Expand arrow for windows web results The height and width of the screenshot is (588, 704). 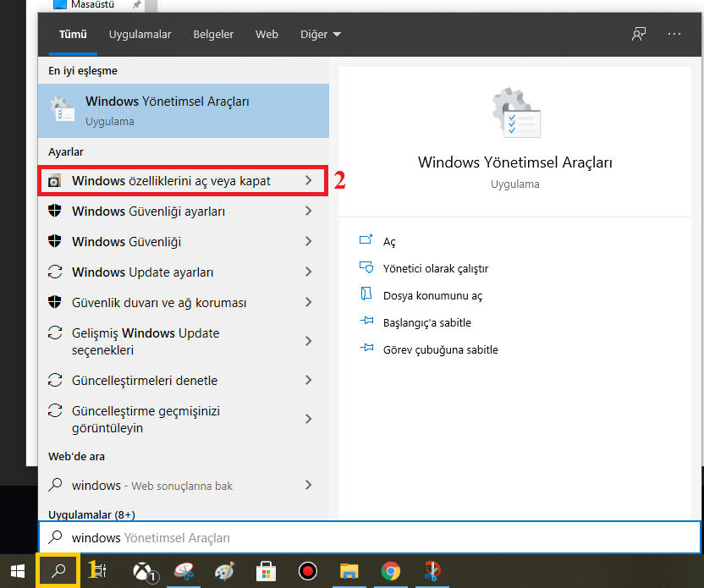pos(309,485)
